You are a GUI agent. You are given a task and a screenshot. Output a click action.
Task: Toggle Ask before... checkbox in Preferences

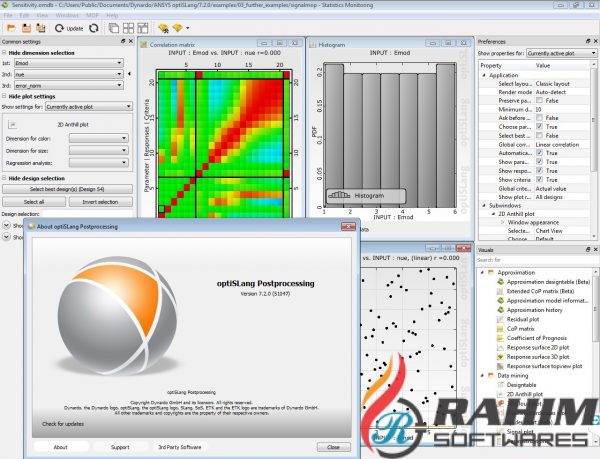tap(539, 118)
